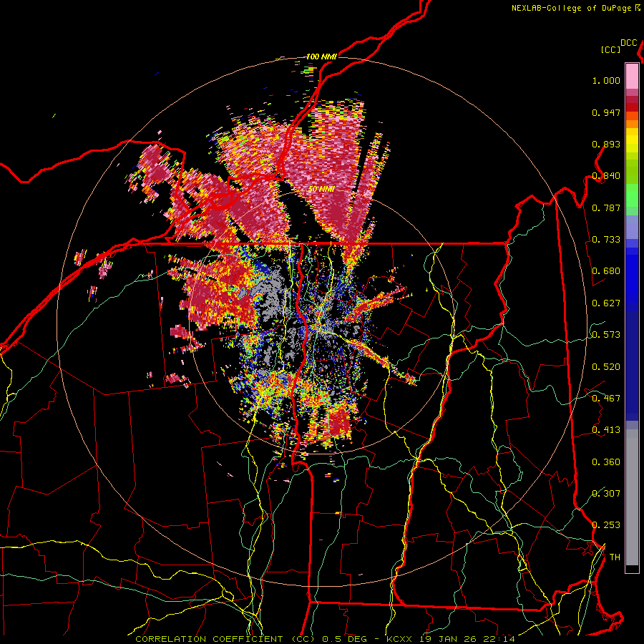Click the 0.893 color scale value
644x644 pixels.
pyautogui.click(x=606, y=144)
